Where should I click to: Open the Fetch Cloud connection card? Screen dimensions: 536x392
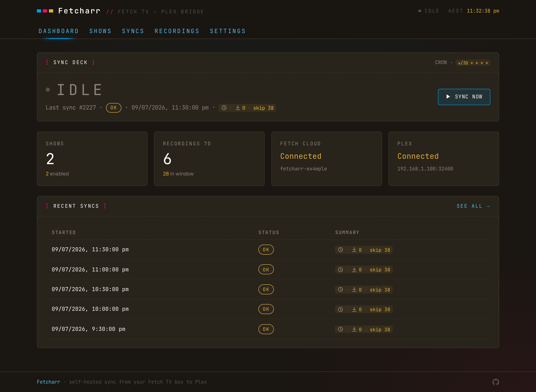point(326,159)
